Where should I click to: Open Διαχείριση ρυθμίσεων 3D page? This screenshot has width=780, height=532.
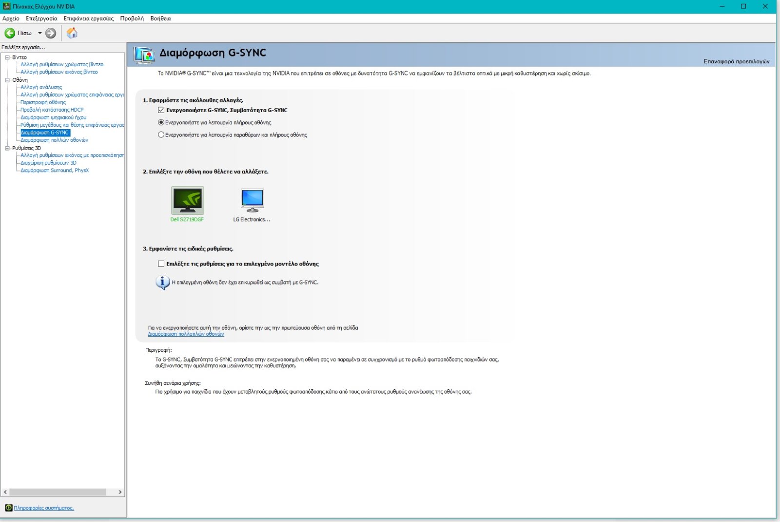[48, 163]
